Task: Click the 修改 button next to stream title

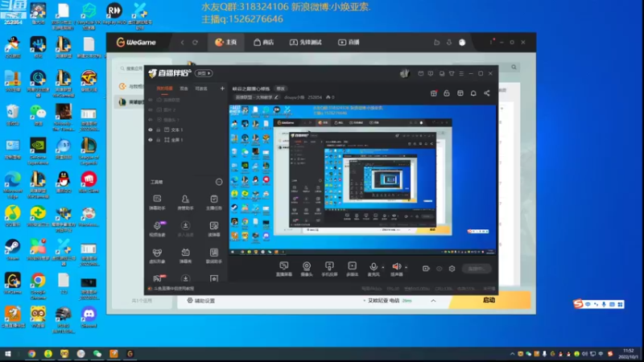Action: pos(280,88)
